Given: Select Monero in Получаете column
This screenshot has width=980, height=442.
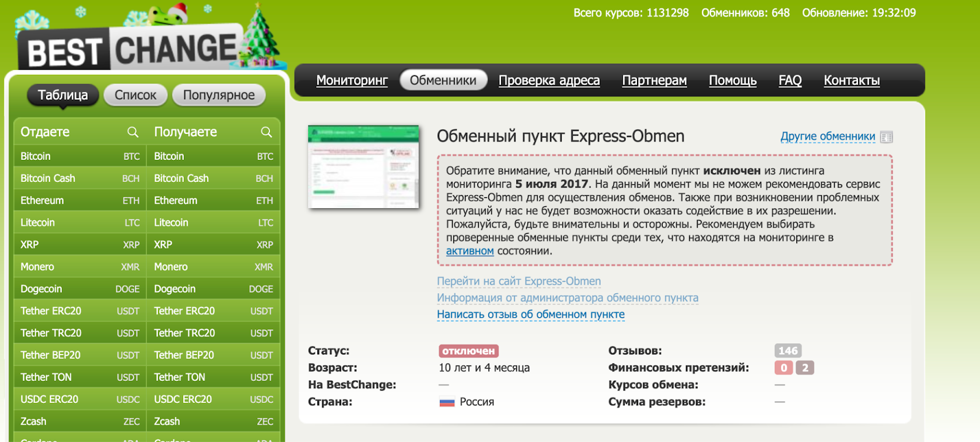Looking at the screenshot, I should pyautogui.click(x=213, y=266).
